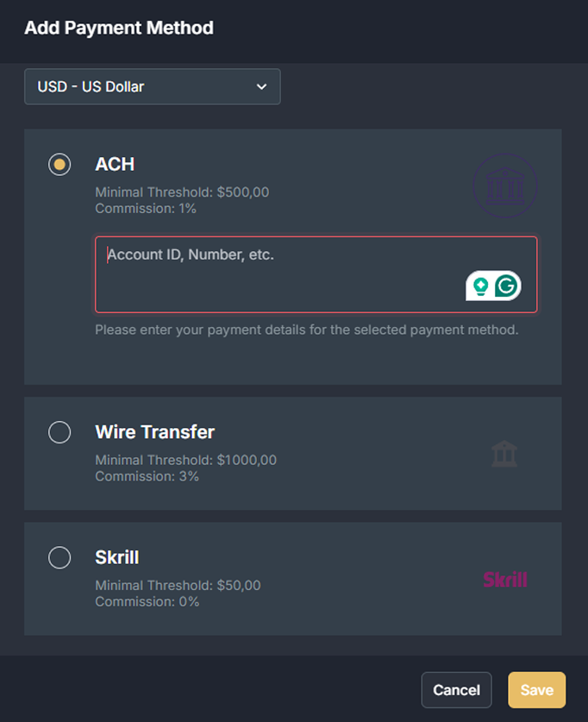Click the Wire Transfer method title
The image size is (588, 722).
pos(154,432)
